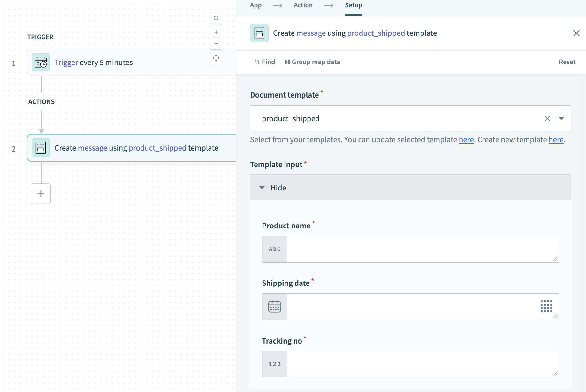Image resolution: width=586 pixels, height=392 pixels.
Task: Switch to the App tab
Action: pyautogui.click(x=255, y=5)
